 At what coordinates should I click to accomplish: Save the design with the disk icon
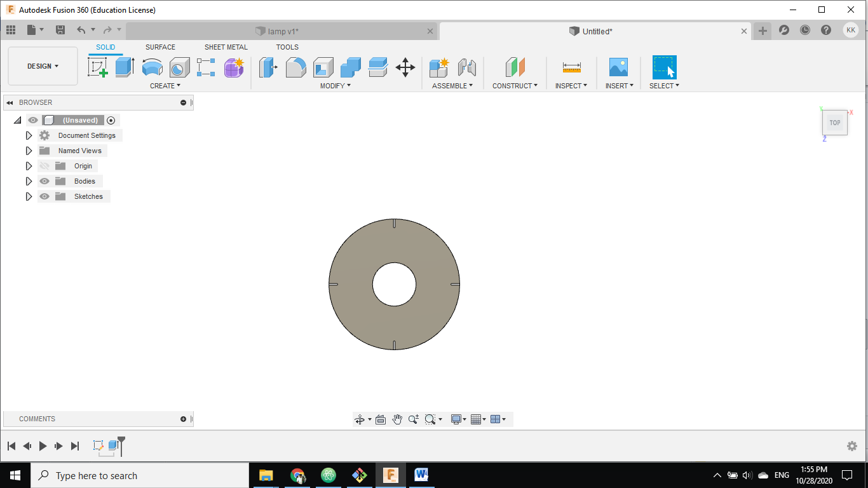(60, 30)
